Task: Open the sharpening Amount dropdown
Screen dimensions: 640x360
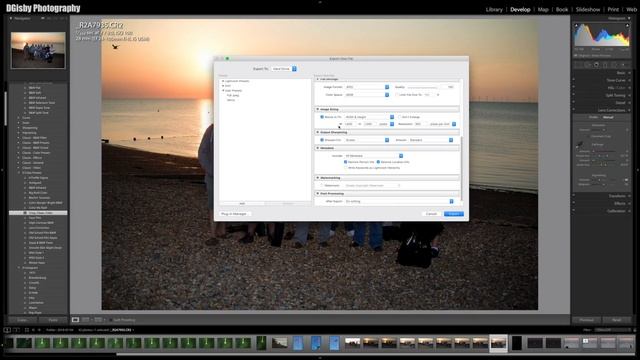Action: click(431, 140)
